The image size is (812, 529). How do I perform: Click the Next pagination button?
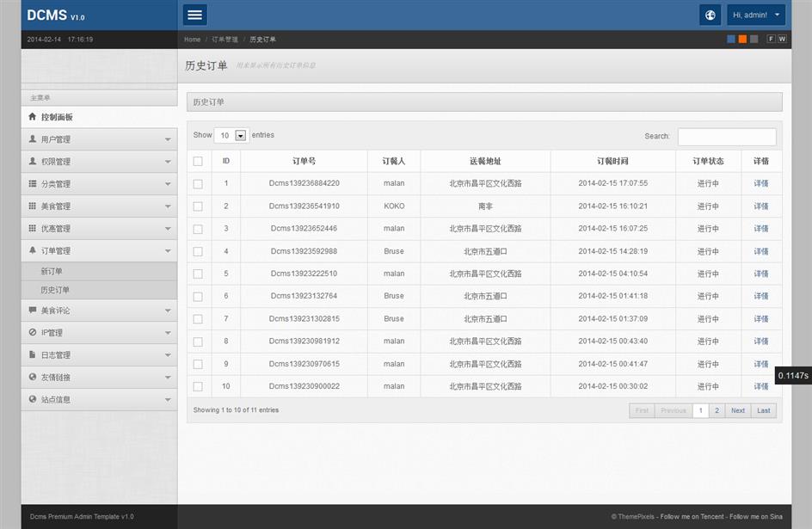click(737, 410)
